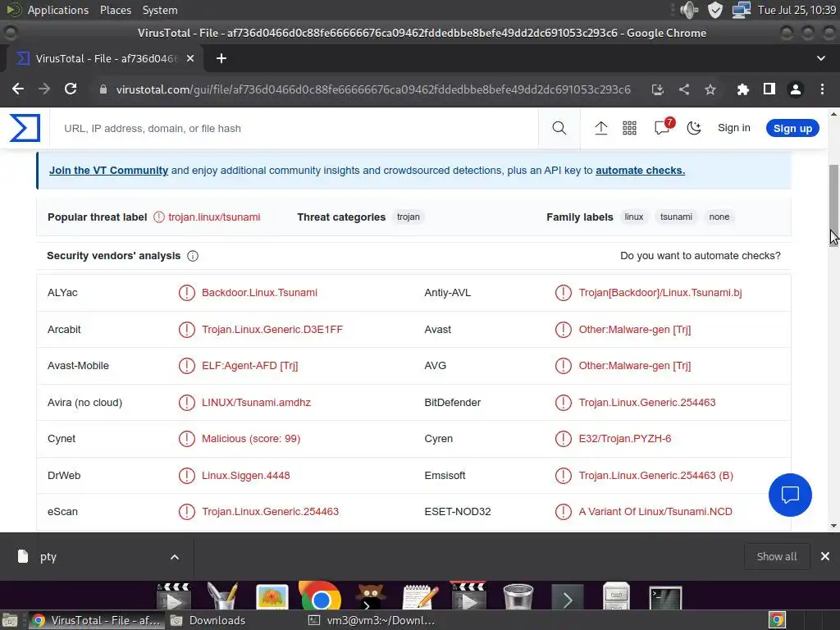Click the share page icon
The image size is (840, 630).
click(684, 89)
